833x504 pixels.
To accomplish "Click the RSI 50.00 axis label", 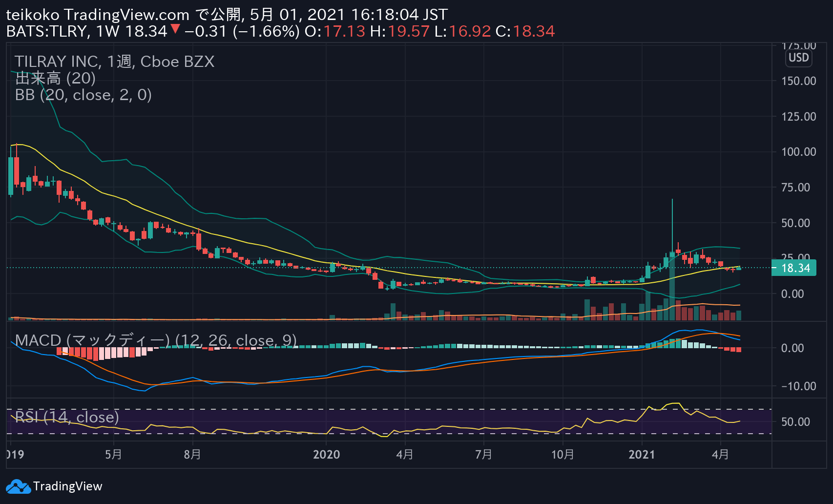I will [795, 422].
